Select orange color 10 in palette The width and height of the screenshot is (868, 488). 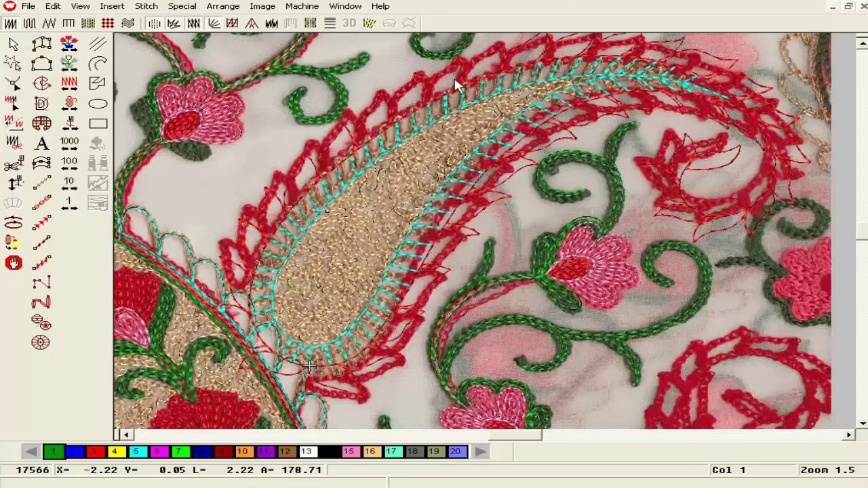(242, 451)
